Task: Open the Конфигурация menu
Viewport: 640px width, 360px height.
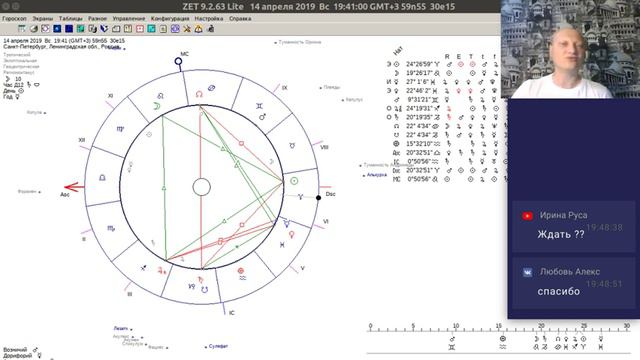Action: 170,18
